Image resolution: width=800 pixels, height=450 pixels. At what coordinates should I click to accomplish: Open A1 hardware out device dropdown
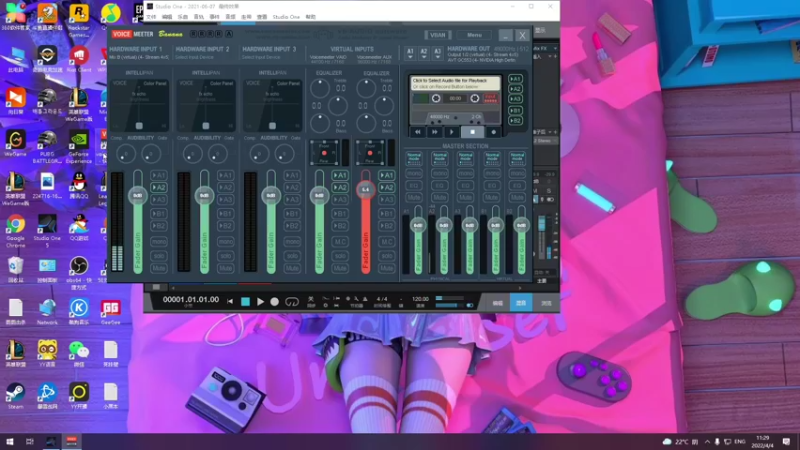pos(410,53)
